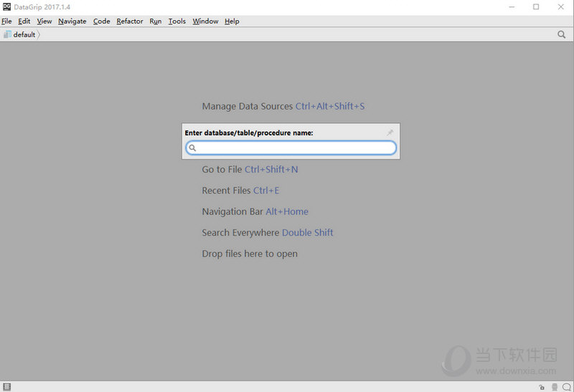Click 'Go to File' hint text
This screenshot has height=392, width=574.
(x=222, y=169)
